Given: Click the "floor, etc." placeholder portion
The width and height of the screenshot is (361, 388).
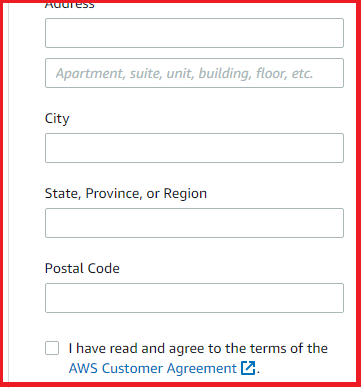Looking at the screenshot, I should click(x=285, y=73).
